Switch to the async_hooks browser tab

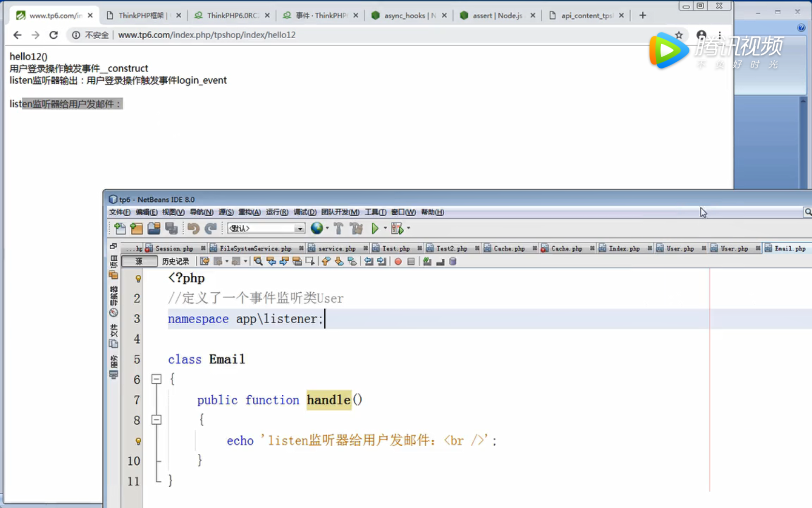coord(410,15)
